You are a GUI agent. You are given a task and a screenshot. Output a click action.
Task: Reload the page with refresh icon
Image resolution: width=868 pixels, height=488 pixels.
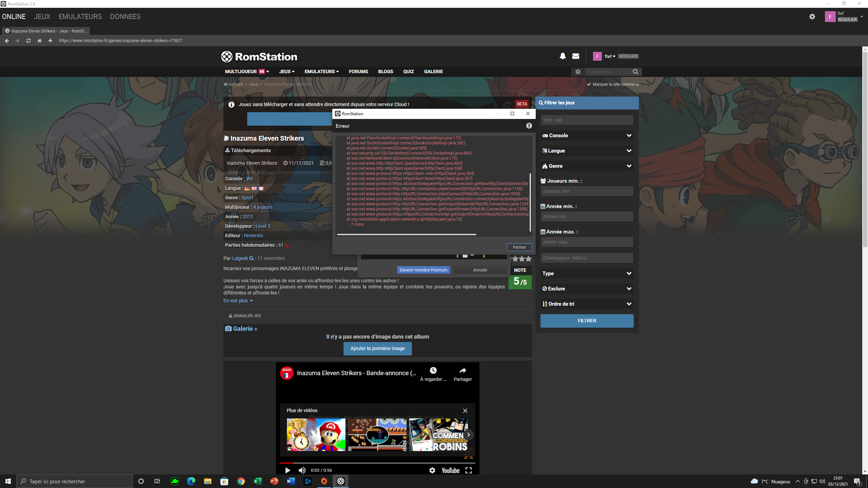point(28,41)
